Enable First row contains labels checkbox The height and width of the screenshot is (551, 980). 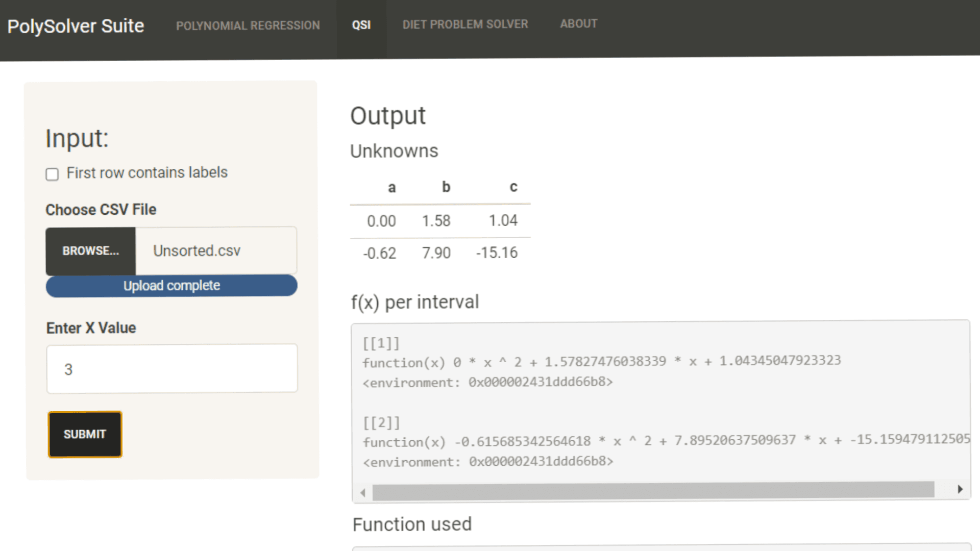52,174
